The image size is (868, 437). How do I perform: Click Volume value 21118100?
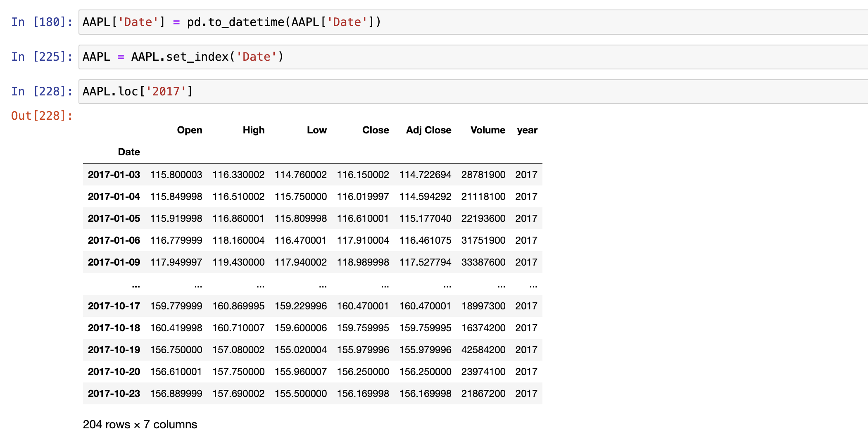483,197
